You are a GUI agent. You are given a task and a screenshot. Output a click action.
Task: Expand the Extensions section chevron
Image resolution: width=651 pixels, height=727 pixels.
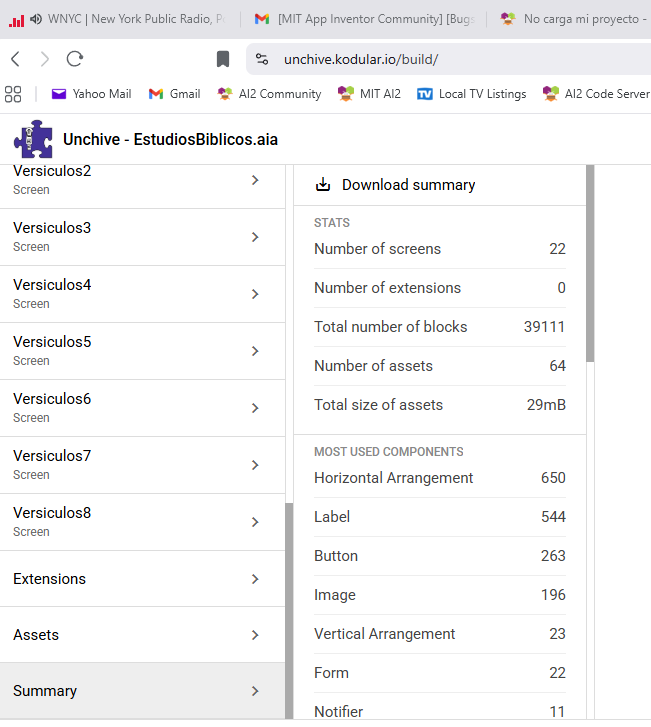[x=255, y=579]
